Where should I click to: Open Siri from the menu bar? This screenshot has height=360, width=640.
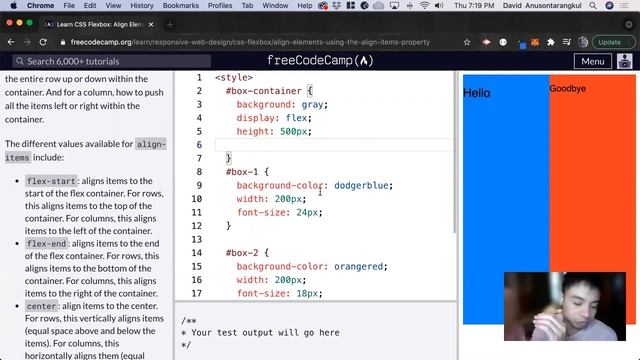pyautogui.click(x=609, y=5)
